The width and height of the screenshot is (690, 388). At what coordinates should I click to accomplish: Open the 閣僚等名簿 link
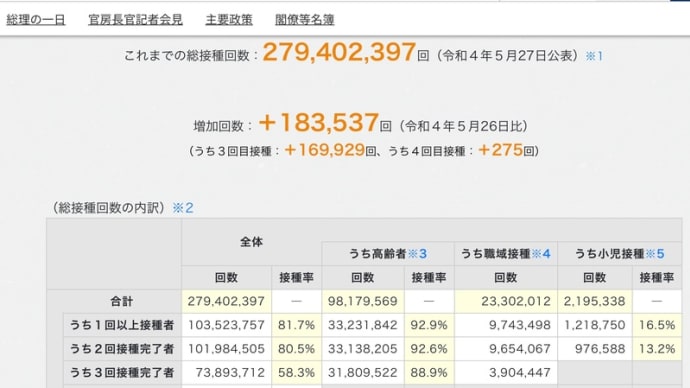[x=305, y=20]
